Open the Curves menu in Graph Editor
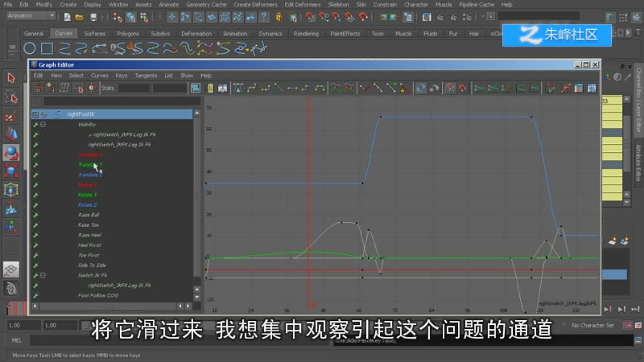This screenshot has height=362, width=644. tap(100, 75)
